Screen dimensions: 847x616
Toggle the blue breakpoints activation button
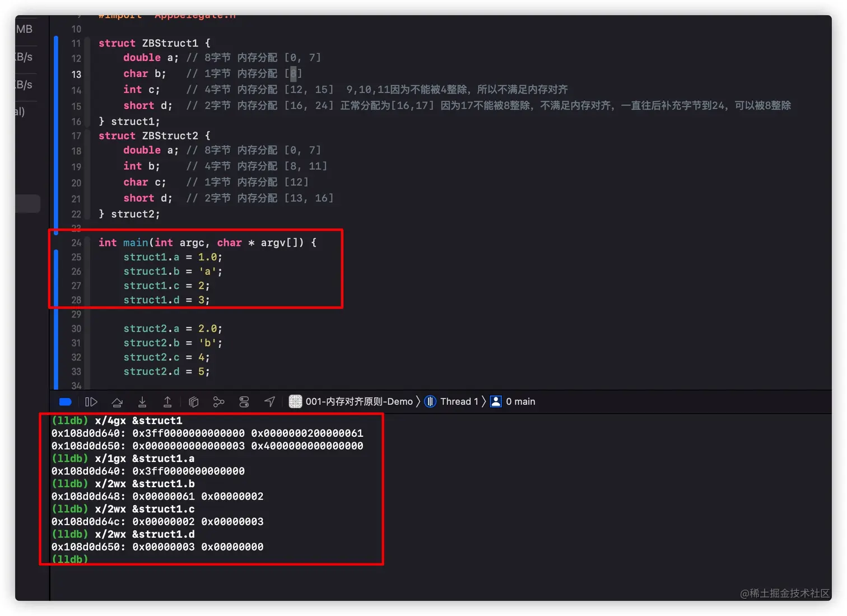tap(65, 402)
